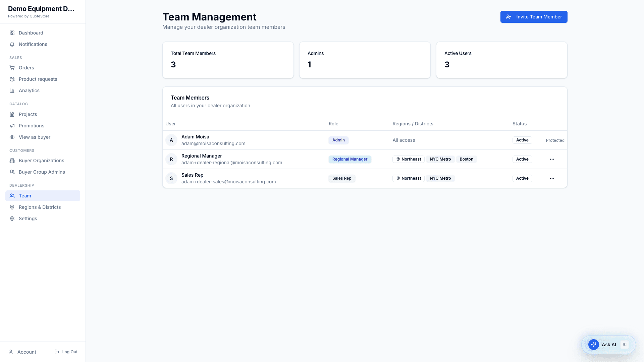Click the Log Out link
644x362 pixels.
click(66, 352)
